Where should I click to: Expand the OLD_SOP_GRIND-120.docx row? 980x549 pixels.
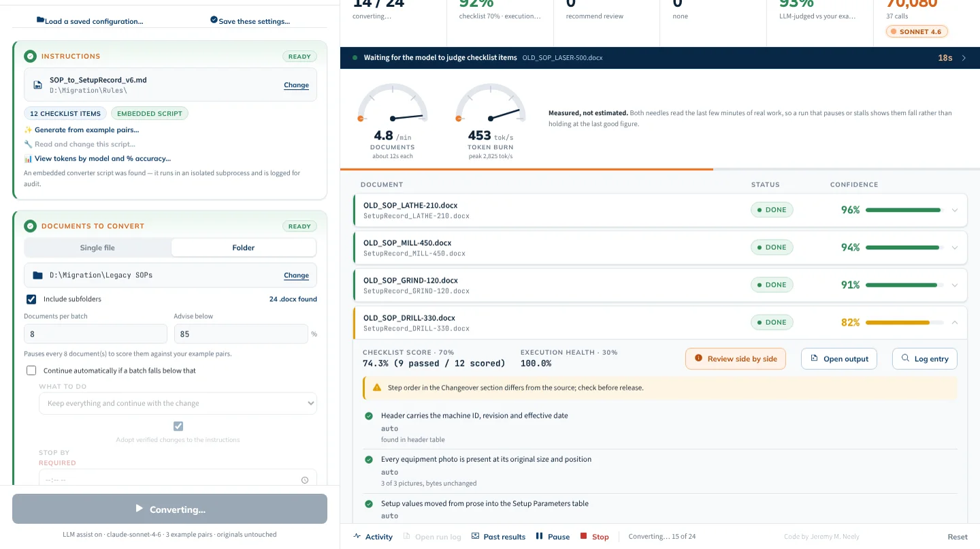(x=955, y=285)
